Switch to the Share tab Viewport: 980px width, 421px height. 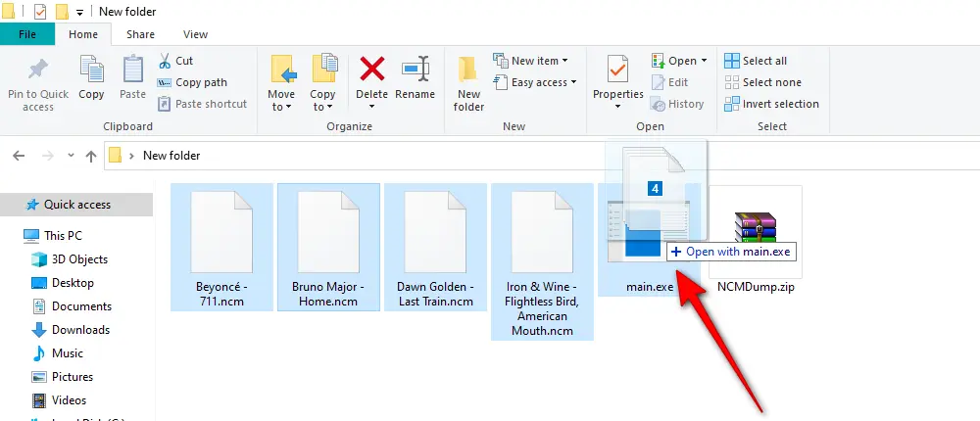click(140, 34)
